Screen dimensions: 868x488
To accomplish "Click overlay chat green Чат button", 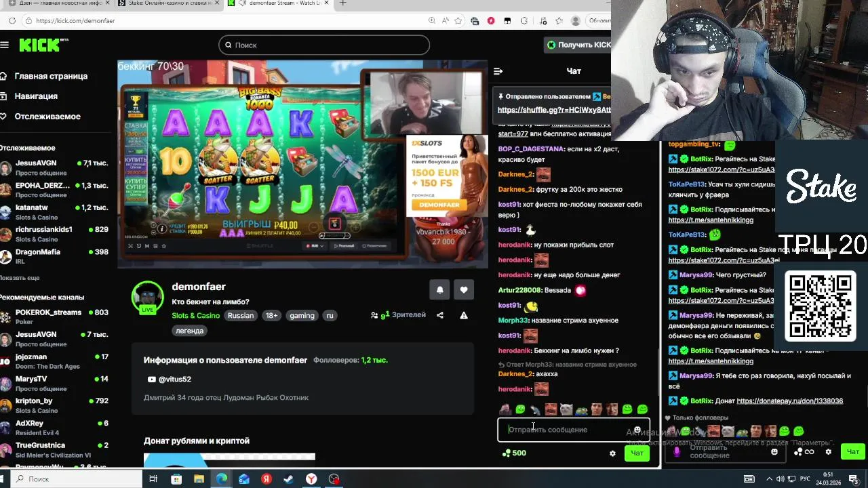I will pos(852,451).
